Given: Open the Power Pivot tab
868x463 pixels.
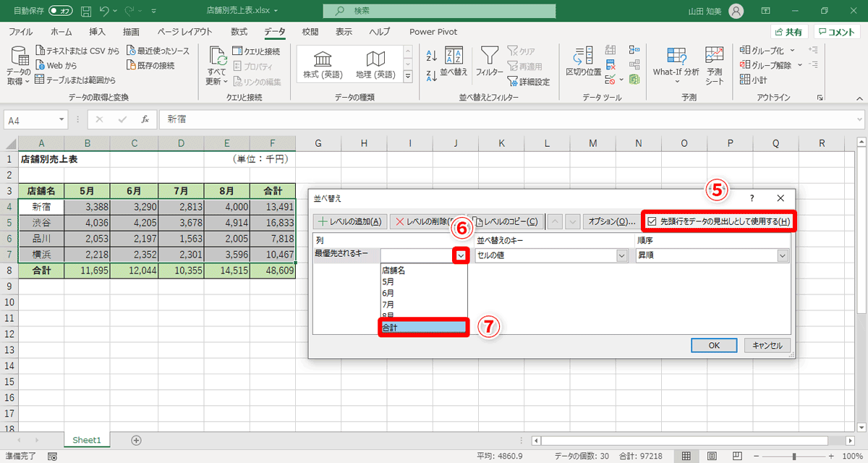Looking at the screenshot, I should click(433, 32).
